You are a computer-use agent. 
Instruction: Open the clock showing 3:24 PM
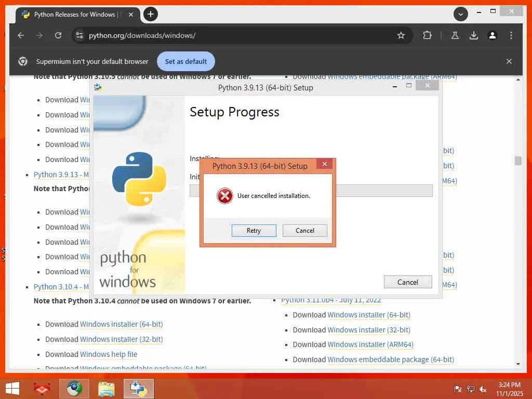coord(509,389)
